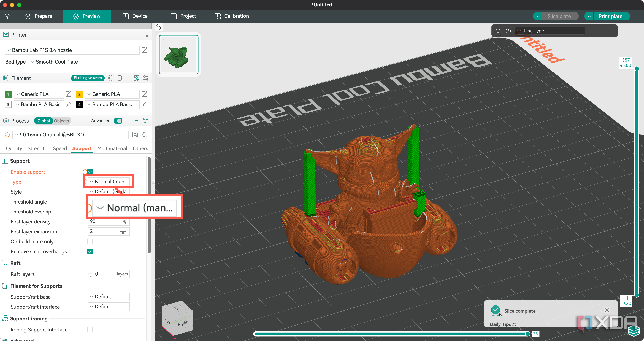
Task: Check Ironing Support Interface
Action: tap(90, 329)
